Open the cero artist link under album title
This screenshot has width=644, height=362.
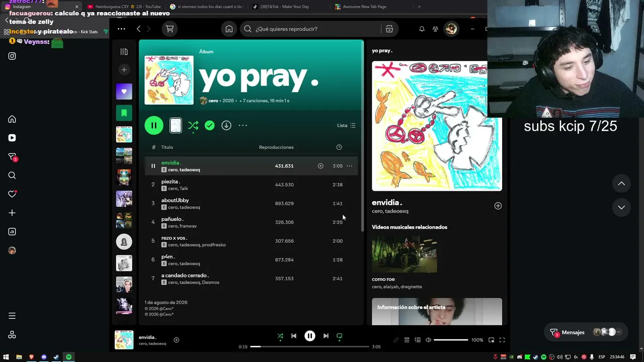213,101
